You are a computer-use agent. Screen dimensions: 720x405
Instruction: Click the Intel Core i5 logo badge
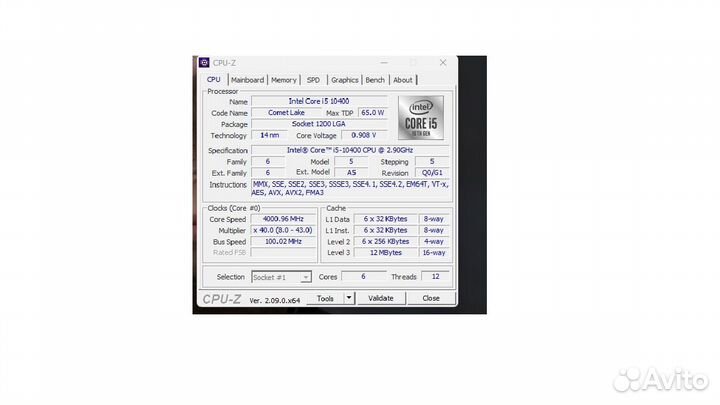coord(421,118)
